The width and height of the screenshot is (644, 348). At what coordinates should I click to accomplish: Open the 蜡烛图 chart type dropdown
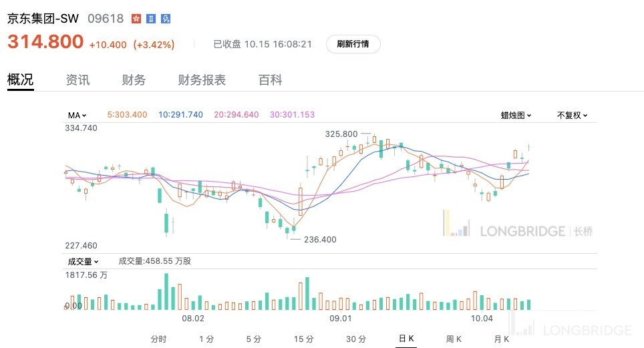pos(516,115)
